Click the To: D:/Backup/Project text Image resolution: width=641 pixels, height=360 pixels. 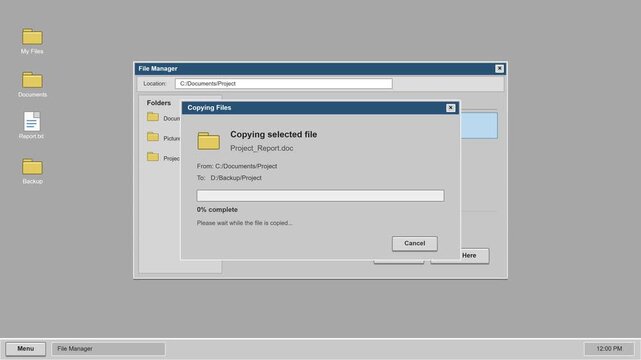point(229,178)
